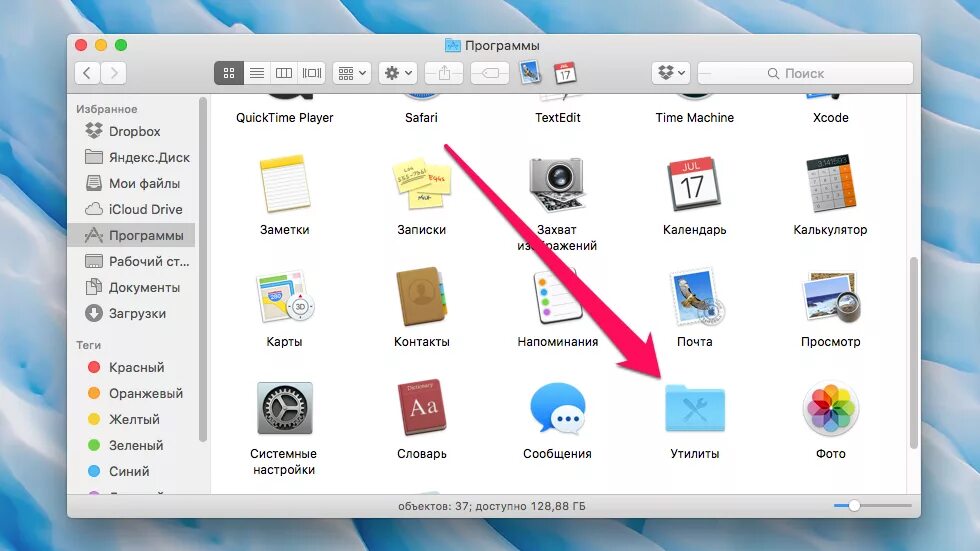Viewport: 980px width, 551px height.
Task: Click the status text объектов: 37
Action: tap(433, 506)
